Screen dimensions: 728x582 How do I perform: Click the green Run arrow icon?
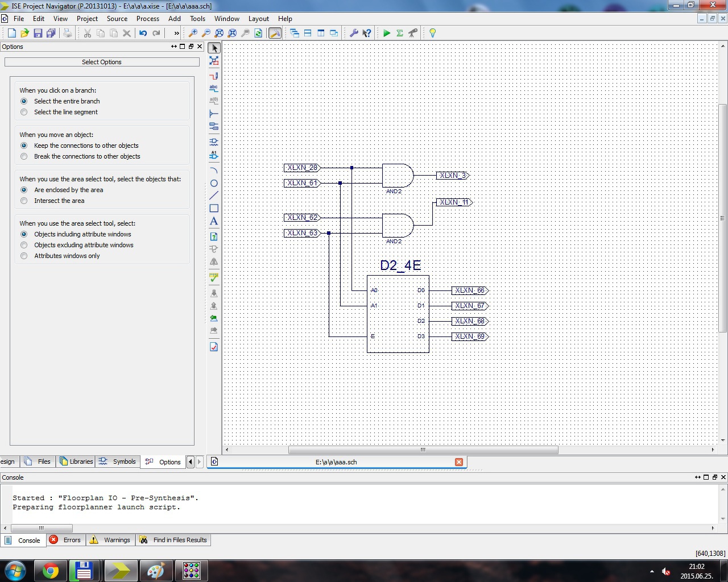(x=387, y=33)
